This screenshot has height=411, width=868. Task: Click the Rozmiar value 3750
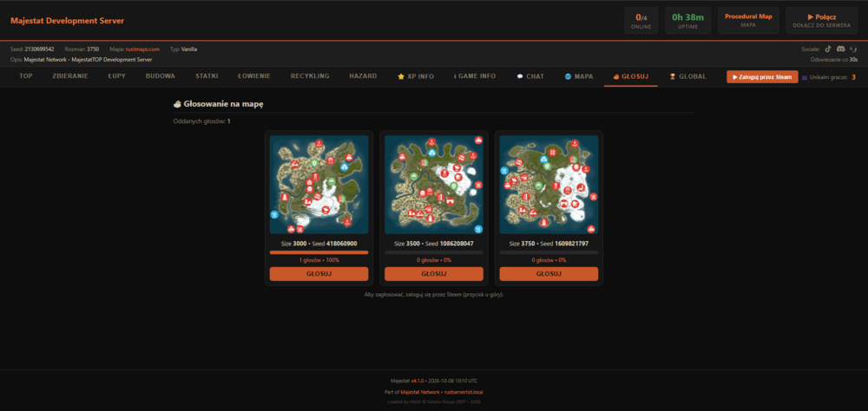click(93, 49)
